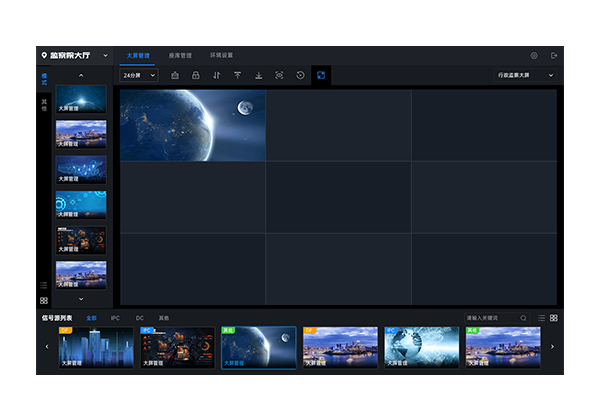This screenshot has width=600, height=420.
Task: Switch signal source list to grid view
Action: [554, 318]
